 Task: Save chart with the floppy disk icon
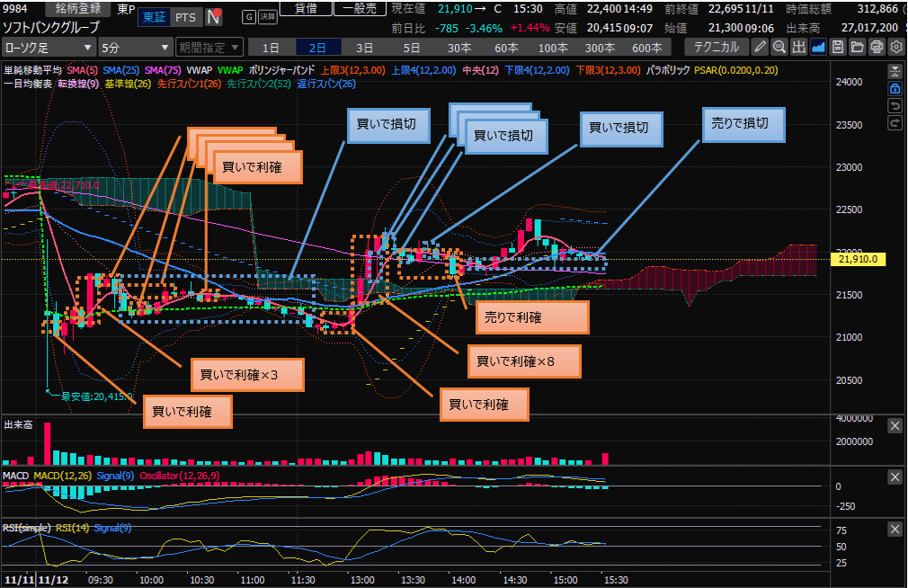tap(838, 47)
